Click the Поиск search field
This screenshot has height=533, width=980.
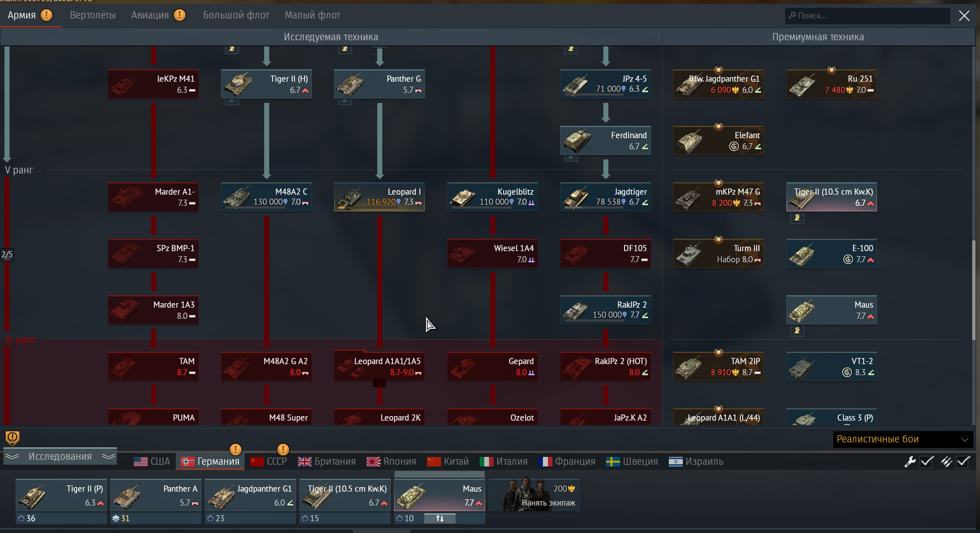[x=868, y=16]
